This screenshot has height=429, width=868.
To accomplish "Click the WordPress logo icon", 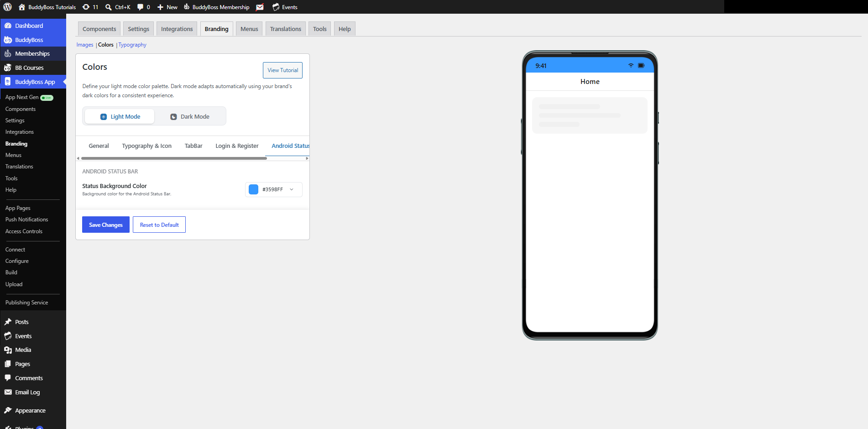I will [x=7, y=7].
